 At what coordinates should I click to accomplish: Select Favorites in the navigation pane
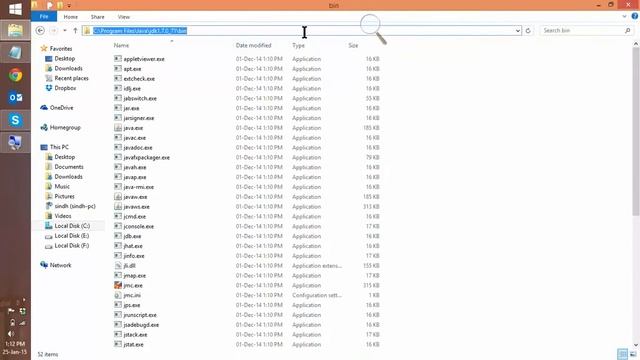coord(61,49)
